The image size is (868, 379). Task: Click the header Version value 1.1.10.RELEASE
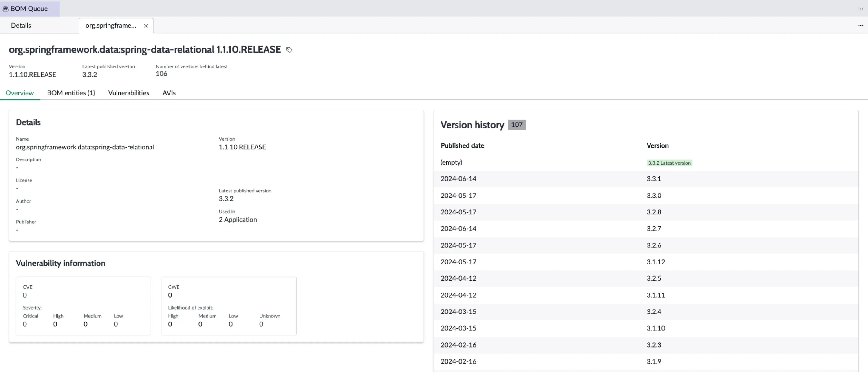pos(32,75)
